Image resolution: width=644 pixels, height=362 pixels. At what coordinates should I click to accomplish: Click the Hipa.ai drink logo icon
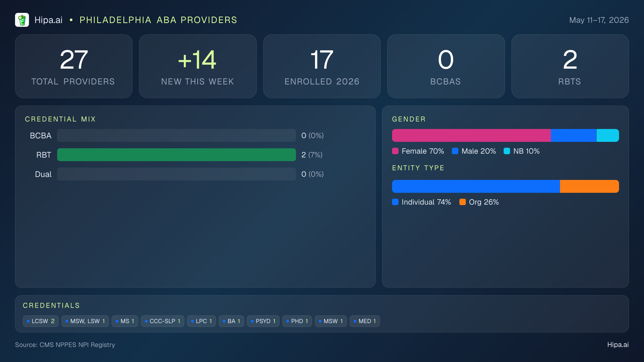pyautogui.click(x=22, y=20)
